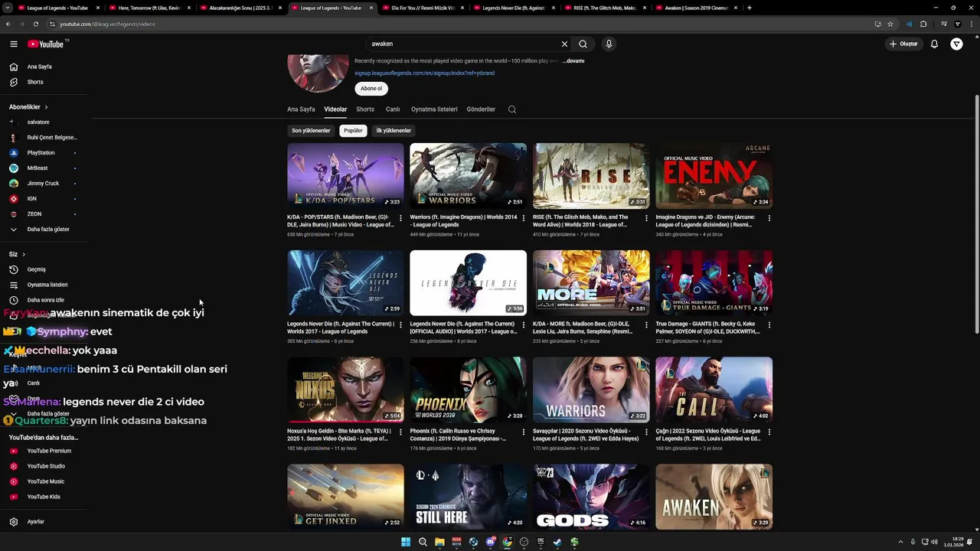The height and width of the screenshot is (551, 980).
Task: Open the YouTube hamburger guide menu
Action: click(14, 44)
